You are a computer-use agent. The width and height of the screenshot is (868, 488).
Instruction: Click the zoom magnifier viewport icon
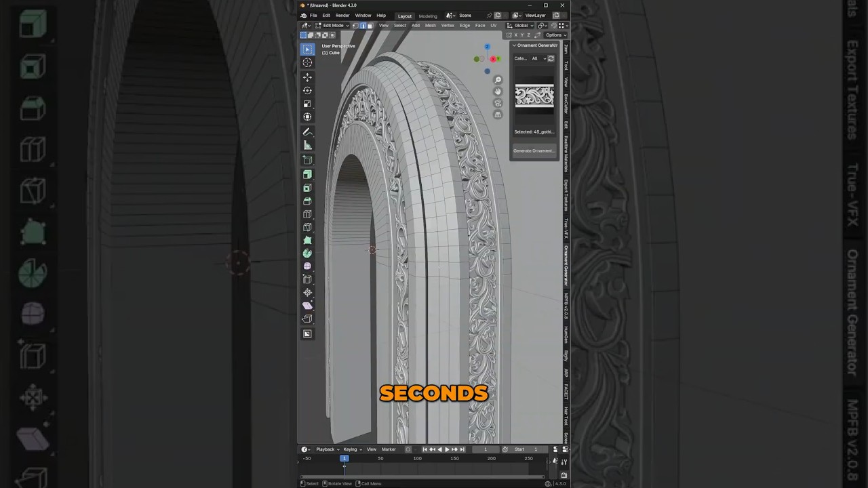(x=498, y=80)
